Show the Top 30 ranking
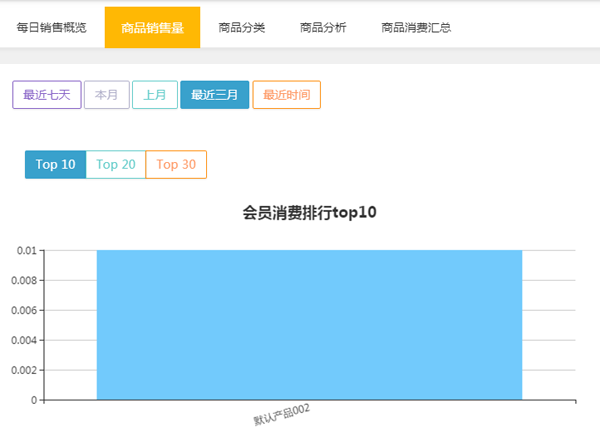This screenshot has height=433, width=600. (176, 165)
